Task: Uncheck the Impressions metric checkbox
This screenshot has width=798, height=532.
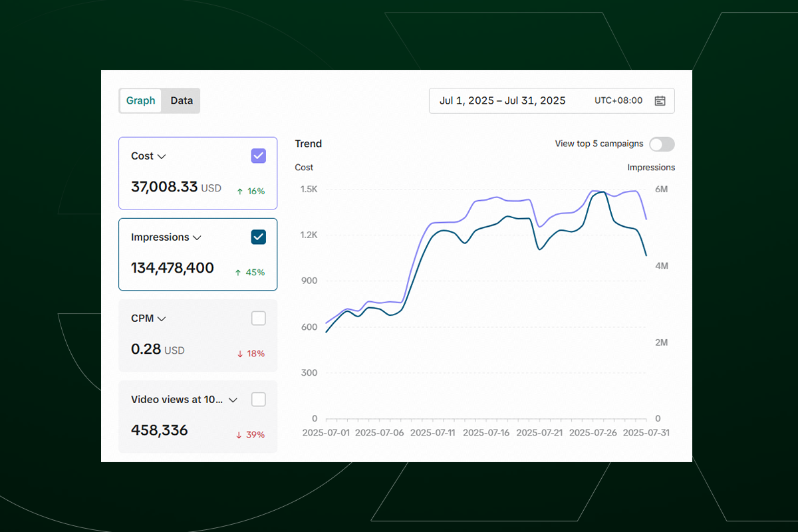Action: click(x=258, y=237)
